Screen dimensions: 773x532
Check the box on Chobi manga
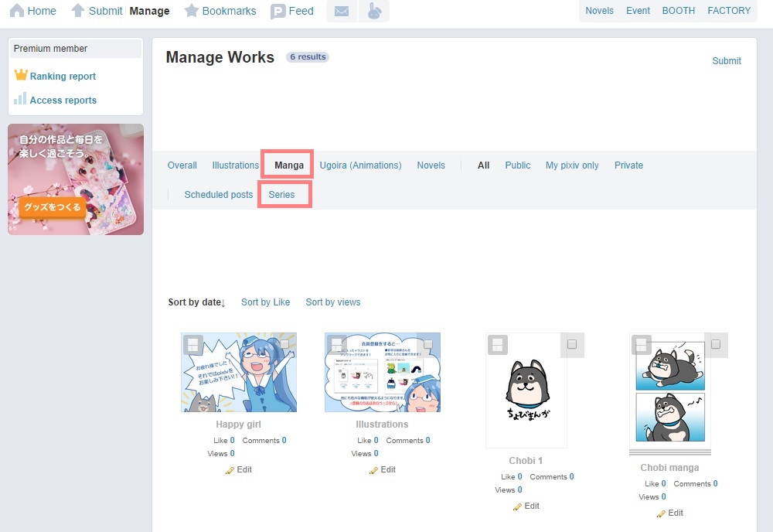coord(716,344)
